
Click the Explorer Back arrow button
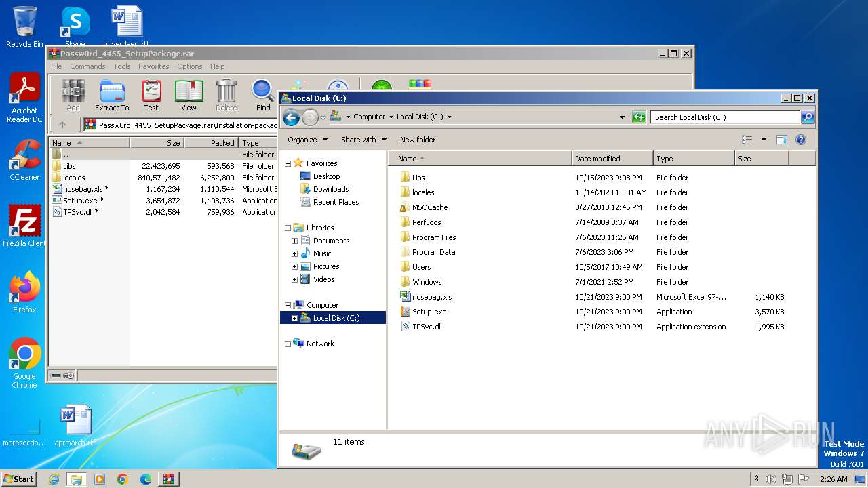(291, 117)
